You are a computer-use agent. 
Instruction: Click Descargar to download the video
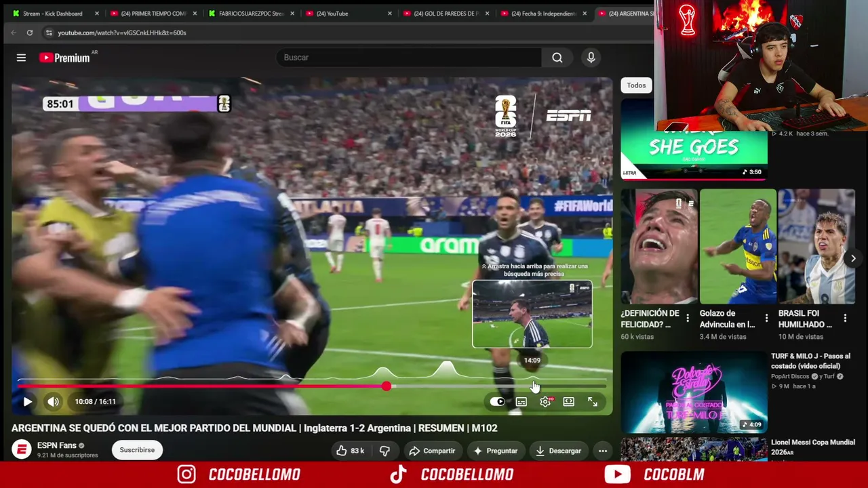558,451
